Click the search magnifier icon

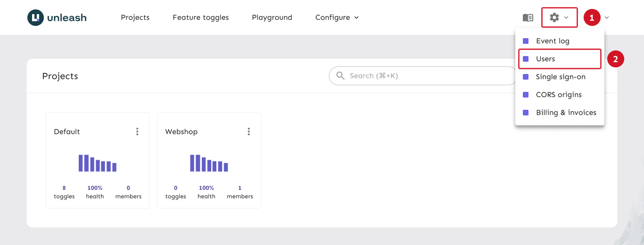(340, 76)
